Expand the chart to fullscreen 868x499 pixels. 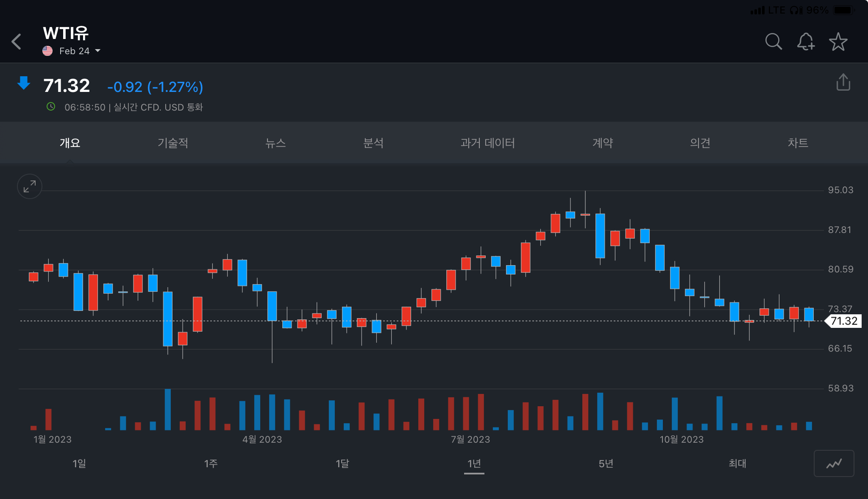(30, 186)
